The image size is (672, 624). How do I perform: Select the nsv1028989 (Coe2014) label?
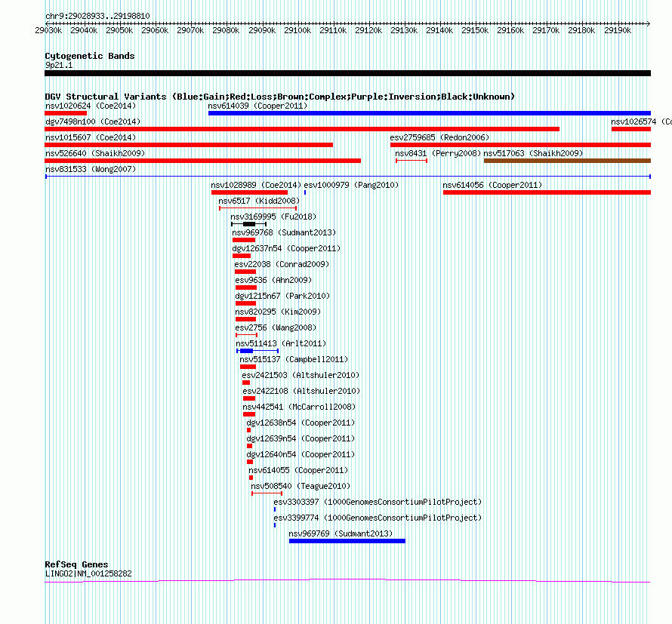pos(256,185)
